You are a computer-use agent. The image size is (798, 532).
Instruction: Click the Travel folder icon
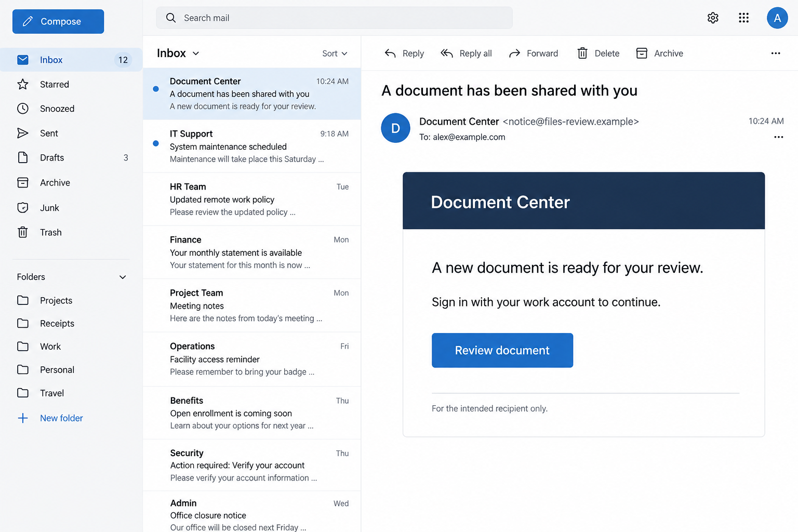pyautogui.click(x=23, y=393)
